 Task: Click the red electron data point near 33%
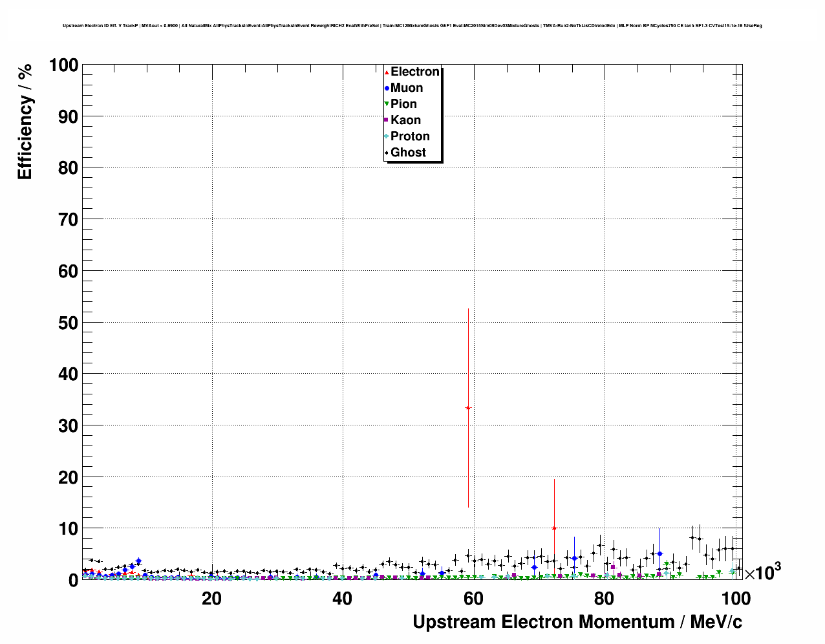coord(468,408)
